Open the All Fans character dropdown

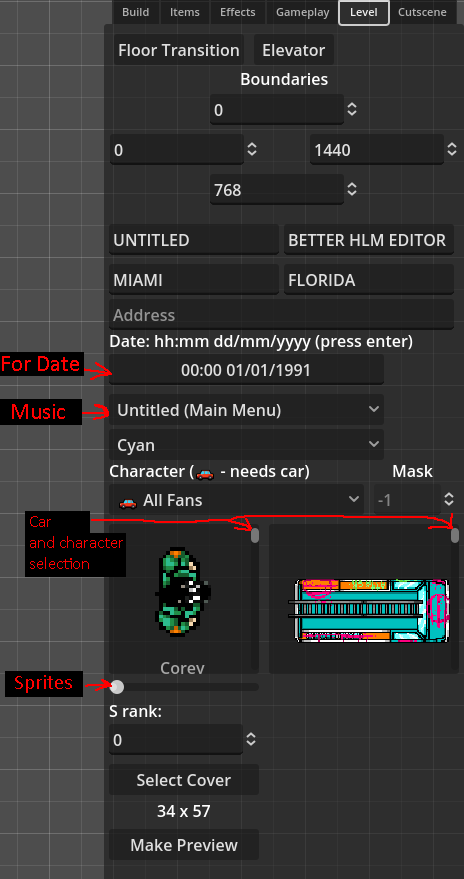pos(236,499)
